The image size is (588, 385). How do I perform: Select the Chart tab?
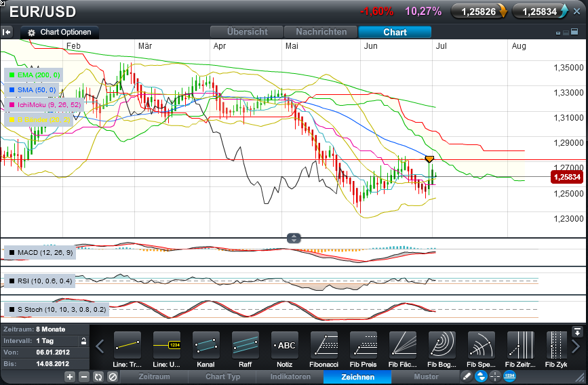click(395, 32)
